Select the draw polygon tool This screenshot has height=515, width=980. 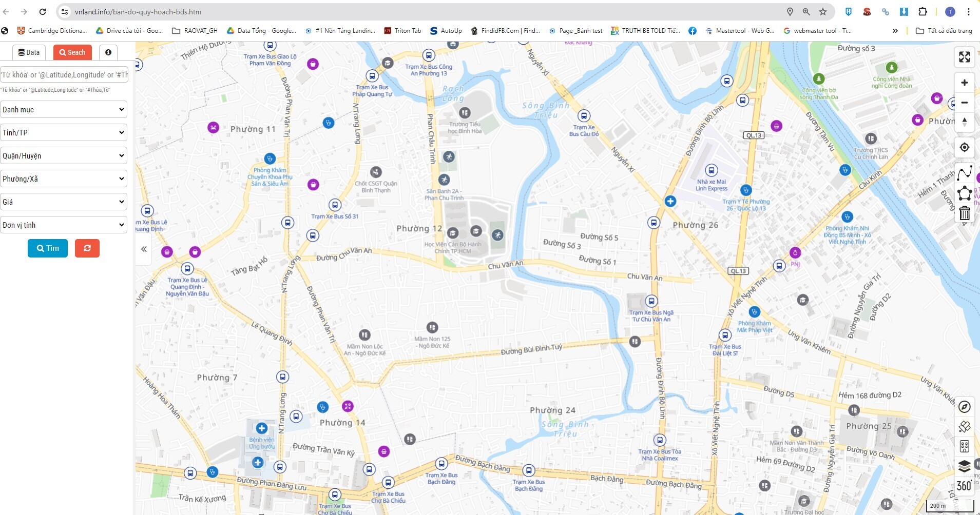964,193
